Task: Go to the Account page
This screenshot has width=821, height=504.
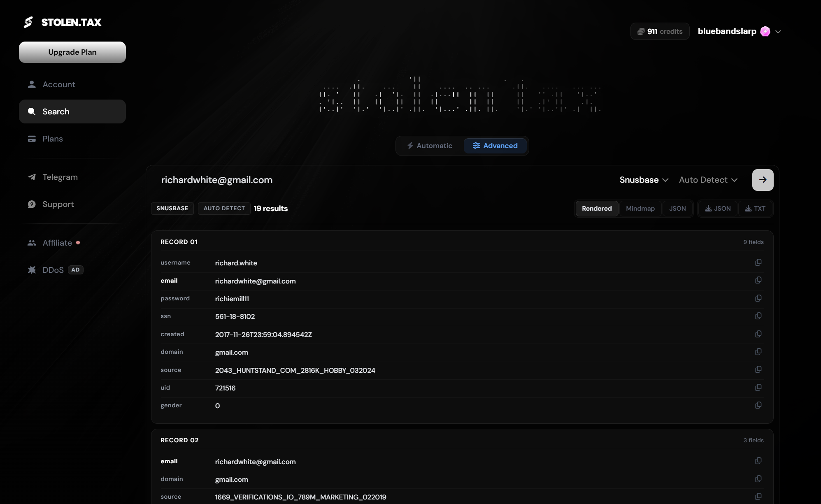Action: [72, 84]
